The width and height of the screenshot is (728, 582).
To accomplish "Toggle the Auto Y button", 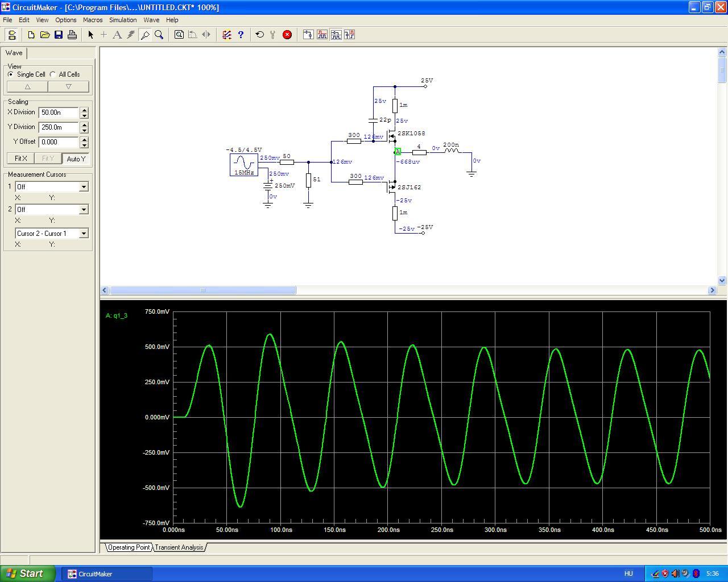I will [x=76, y=159].
